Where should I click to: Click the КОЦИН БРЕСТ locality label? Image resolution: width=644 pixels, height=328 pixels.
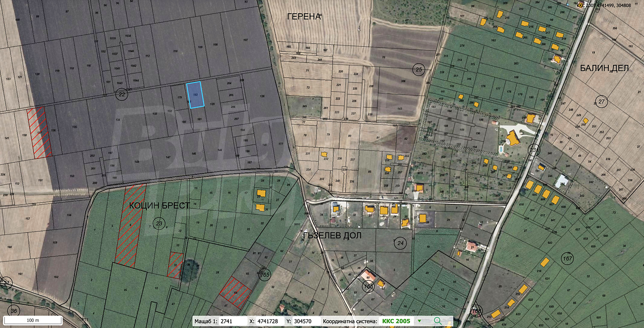(x=159, y=206)
